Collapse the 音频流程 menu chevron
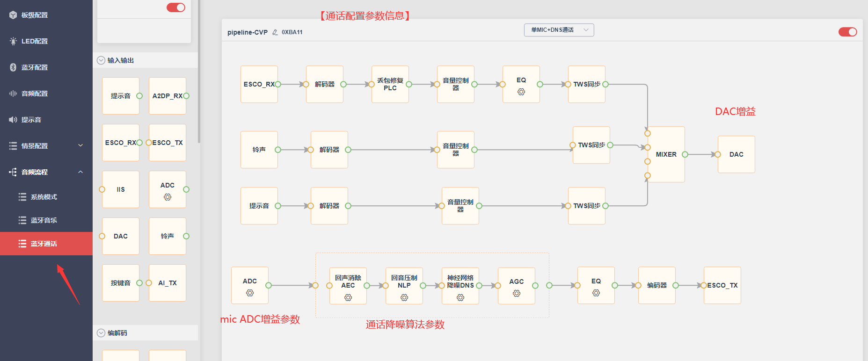 tap(80, 172)
